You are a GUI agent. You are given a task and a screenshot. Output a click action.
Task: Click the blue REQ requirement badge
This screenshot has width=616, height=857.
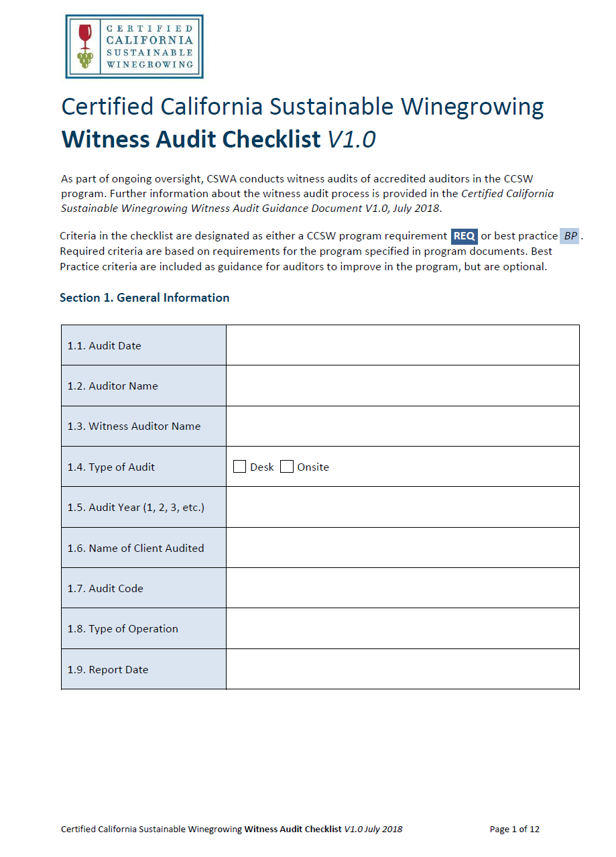[464, 236]
